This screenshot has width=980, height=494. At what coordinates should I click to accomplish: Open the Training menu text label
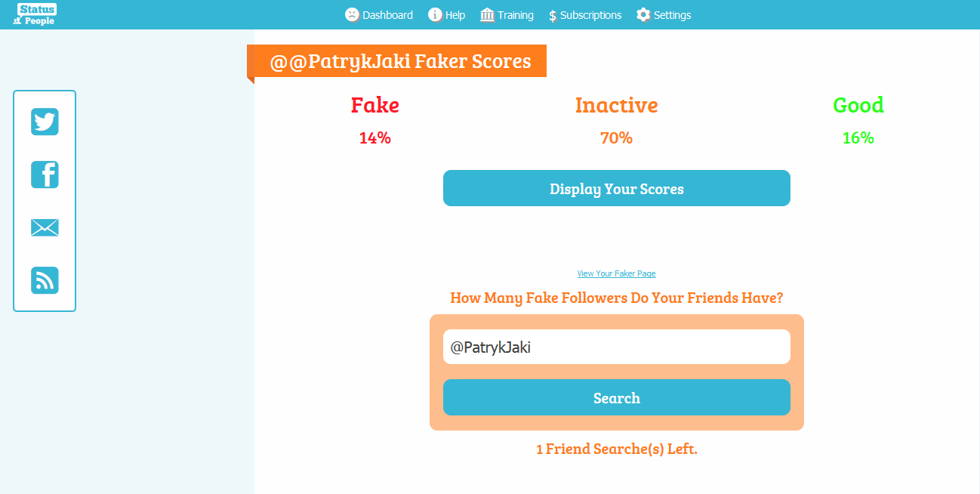click(516, 15)
